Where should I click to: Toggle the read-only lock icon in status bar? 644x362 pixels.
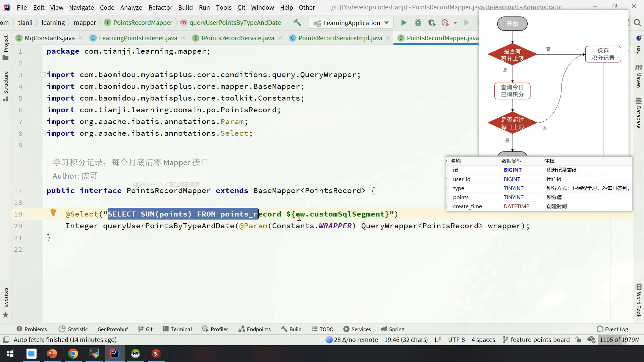(578, 340)
